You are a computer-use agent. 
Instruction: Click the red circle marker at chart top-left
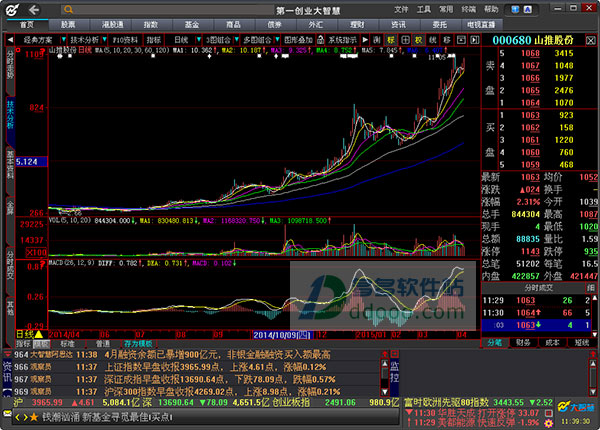(18, 50)
